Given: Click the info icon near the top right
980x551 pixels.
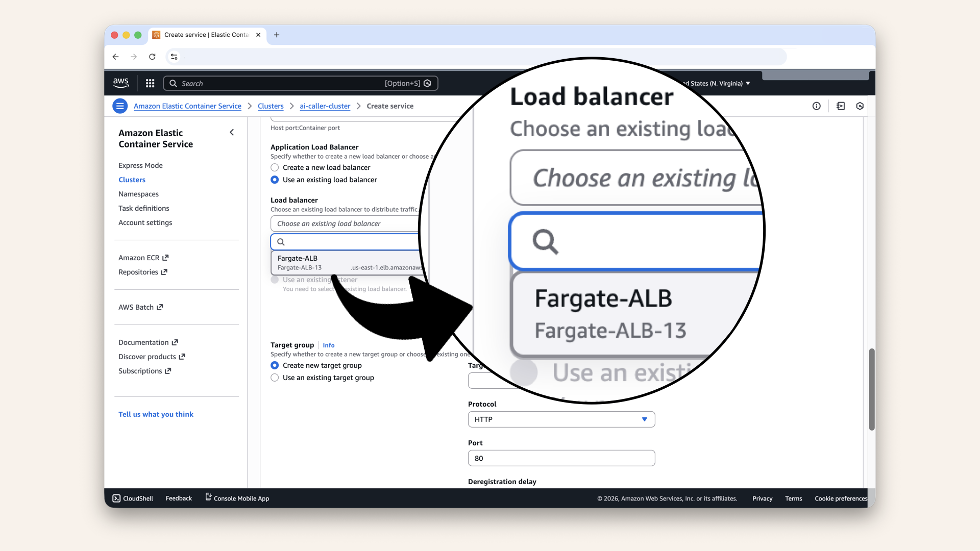Looking at the screenshot, I should coord(817,106).
